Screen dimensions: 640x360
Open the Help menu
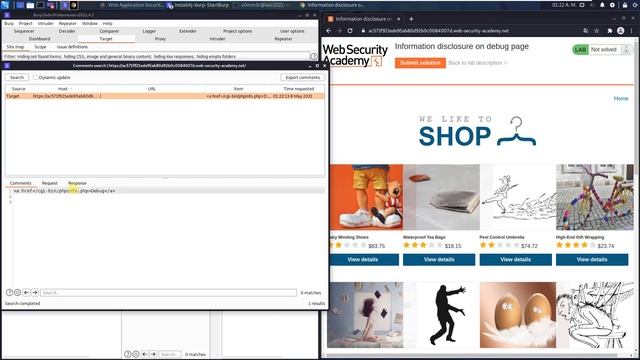click(107, 23)
